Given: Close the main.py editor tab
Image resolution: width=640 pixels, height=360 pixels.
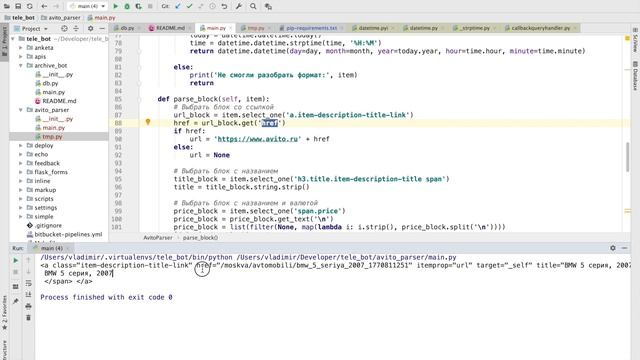Looking at the screenshot, I should pos(231,28).
